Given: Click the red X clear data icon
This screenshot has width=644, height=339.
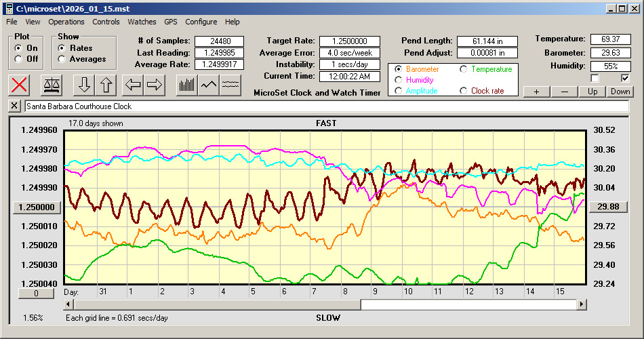Looking at the screenshot, I should click(x=20, y=85).
